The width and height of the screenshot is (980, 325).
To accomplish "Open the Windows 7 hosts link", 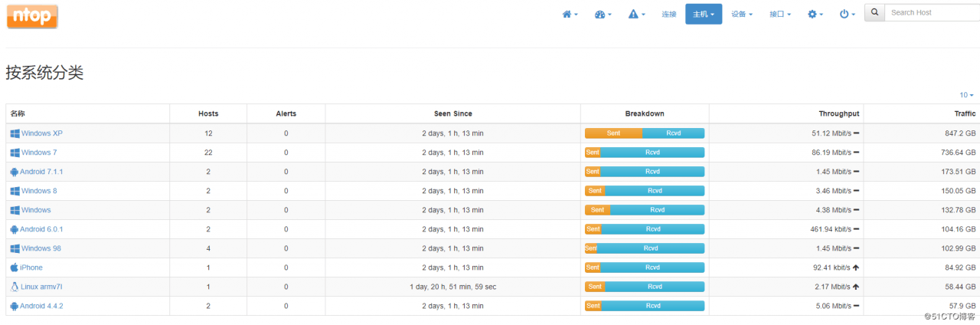I will pyautogui.click(x=38, y=153).
